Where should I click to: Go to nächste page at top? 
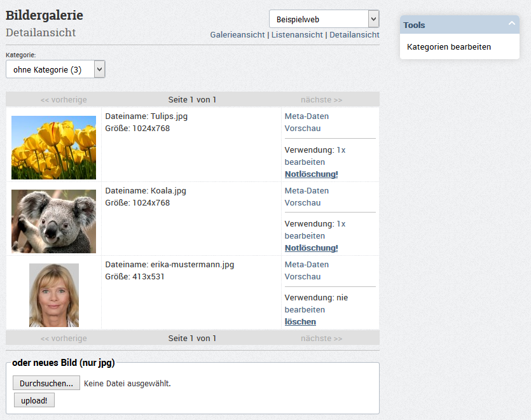click(321, 100)
